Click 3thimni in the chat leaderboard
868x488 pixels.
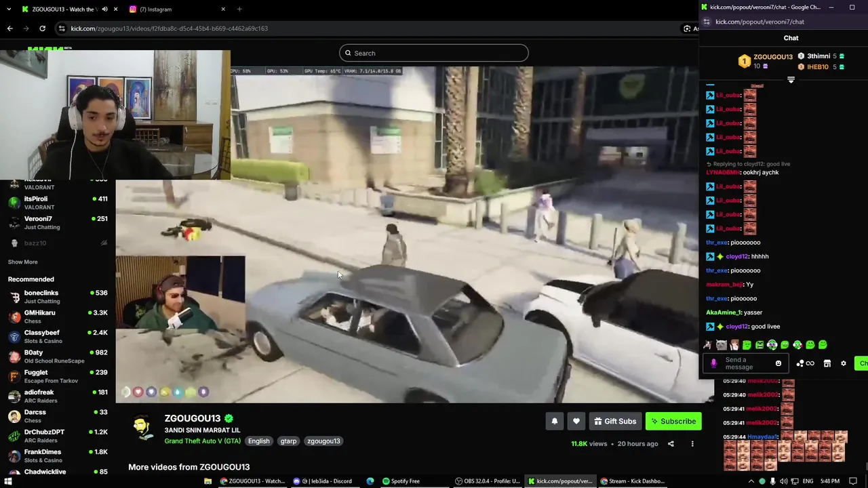(821, 56)
